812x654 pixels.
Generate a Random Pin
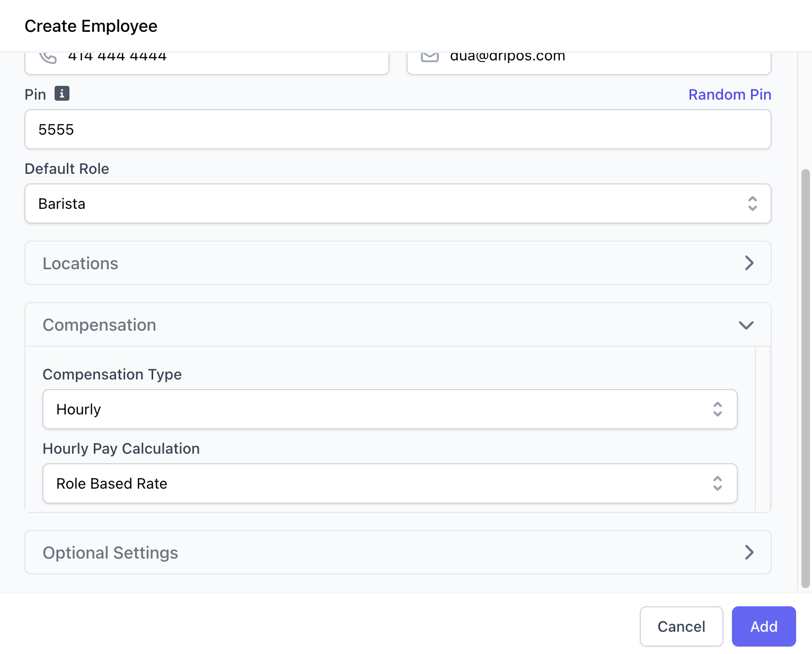(x=729, y=94)
